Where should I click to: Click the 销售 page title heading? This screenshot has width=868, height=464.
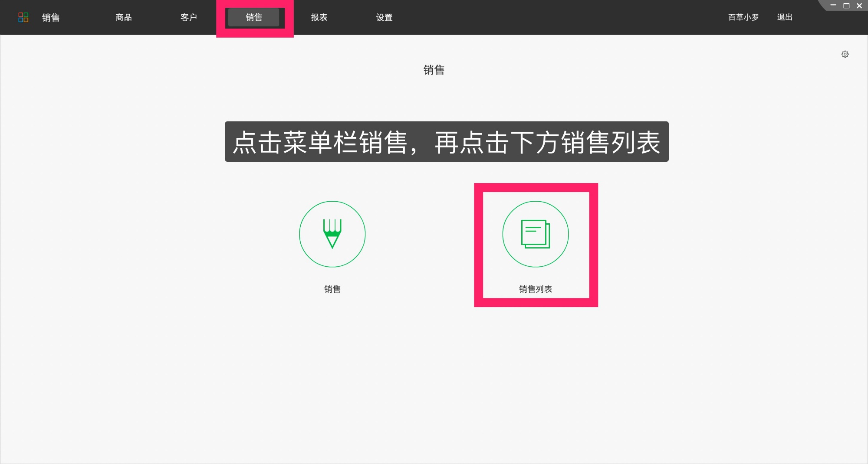click(x=434, y=70)
